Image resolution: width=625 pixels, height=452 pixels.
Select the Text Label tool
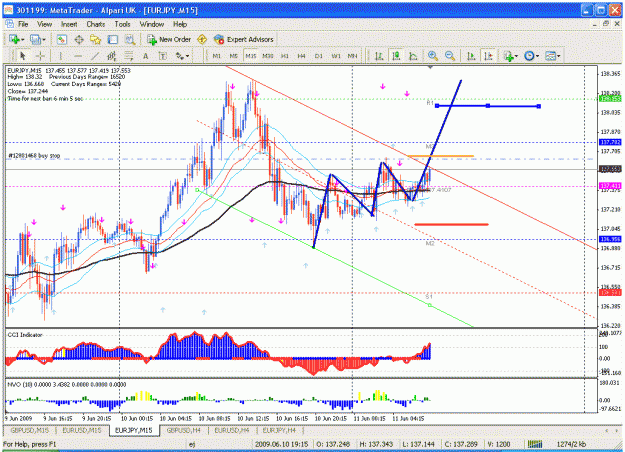pos(163,56)
